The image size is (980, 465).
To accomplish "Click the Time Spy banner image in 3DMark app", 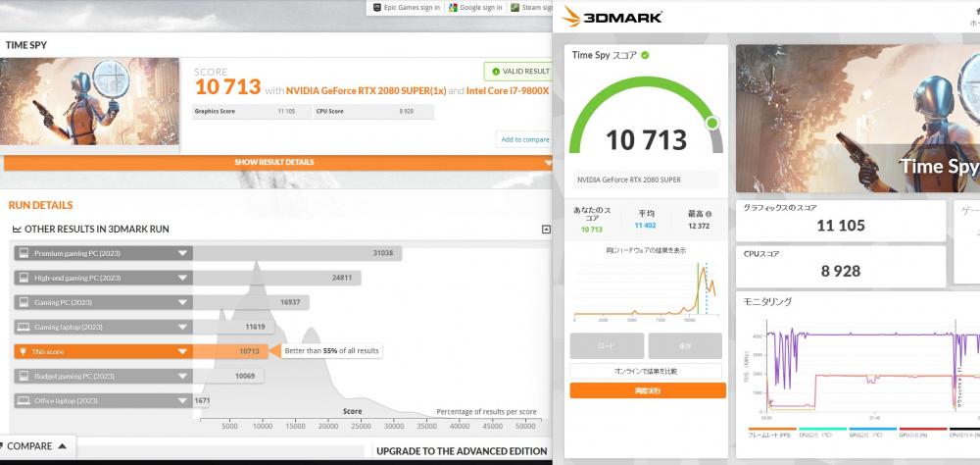I will click(857, 119).
